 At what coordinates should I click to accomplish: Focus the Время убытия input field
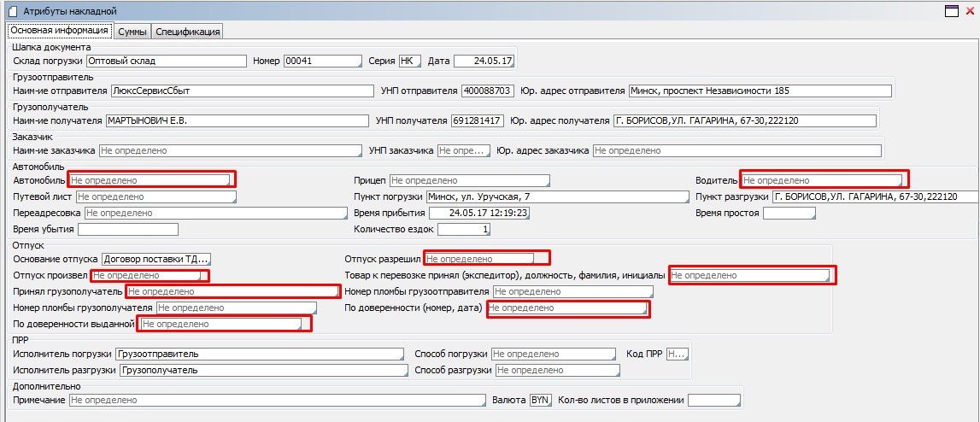tap(128, 229)
